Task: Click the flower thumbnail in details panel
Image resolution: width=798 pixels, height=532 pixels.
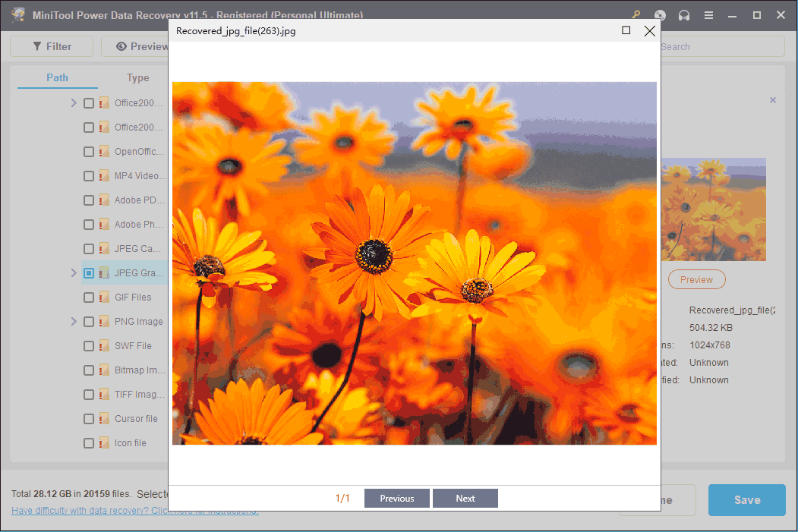Action: 713,209
